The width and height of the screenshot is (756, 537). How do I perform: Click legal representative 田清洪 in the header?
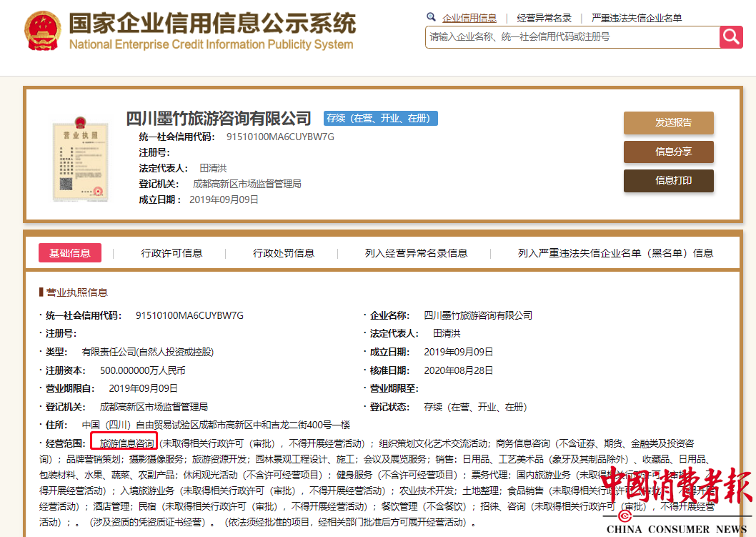(213, 168)
